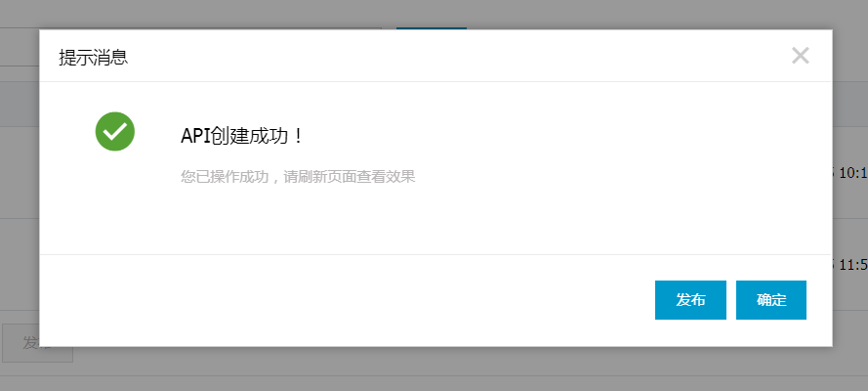Click the green success checkmark icon
Screen dimensions: 868x391
[x=115, y=131]
